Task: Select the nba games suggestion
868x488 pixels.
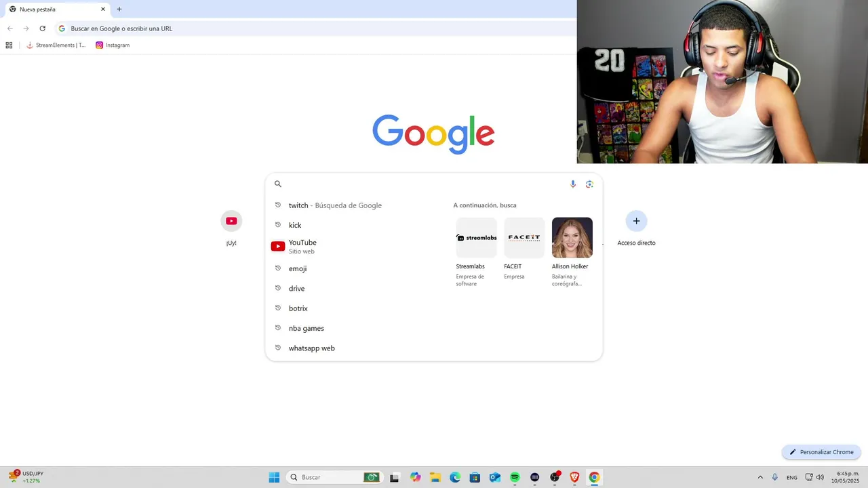Action: point(351,328)
